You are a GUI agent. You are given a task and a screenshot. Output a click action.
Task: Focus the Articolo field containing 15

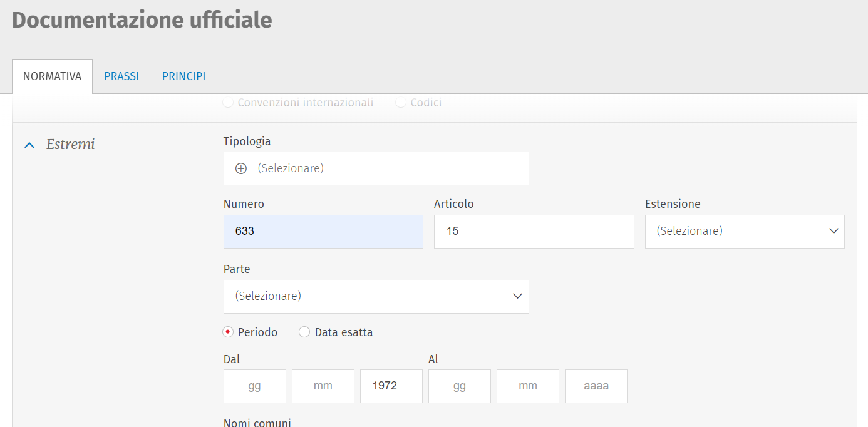pyautogui.click(x=534, y=231)
